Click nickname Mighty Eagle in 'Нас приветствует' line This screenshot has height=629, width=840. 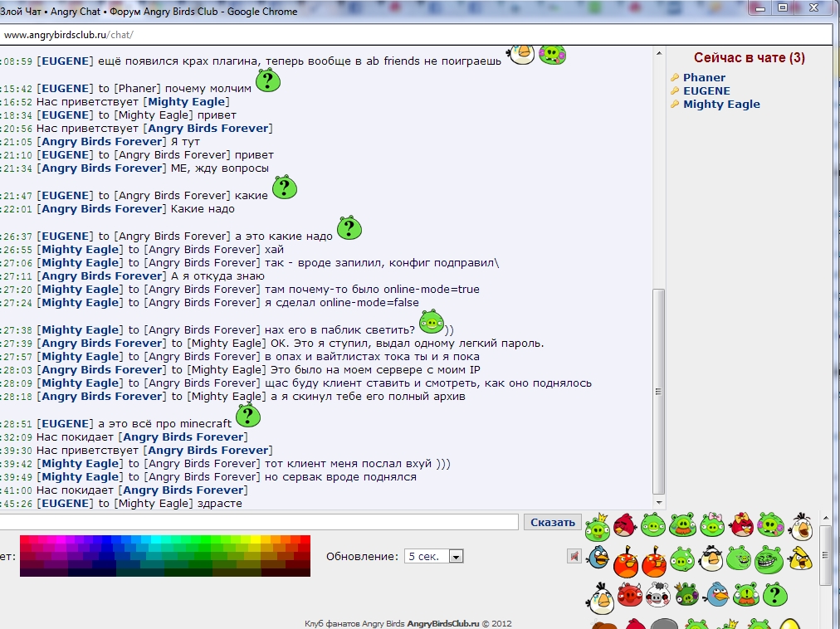[186, 102]
